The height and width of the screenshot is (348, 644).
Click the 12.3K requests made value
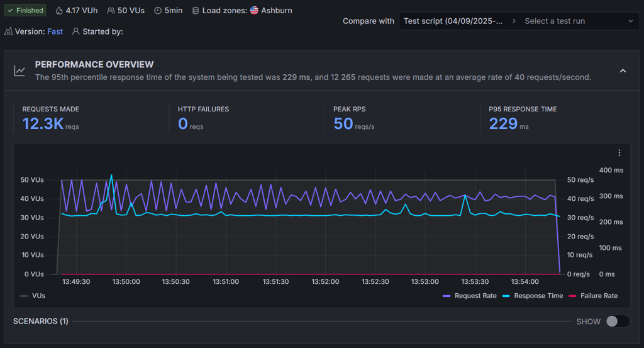click(x=43, y=124)
